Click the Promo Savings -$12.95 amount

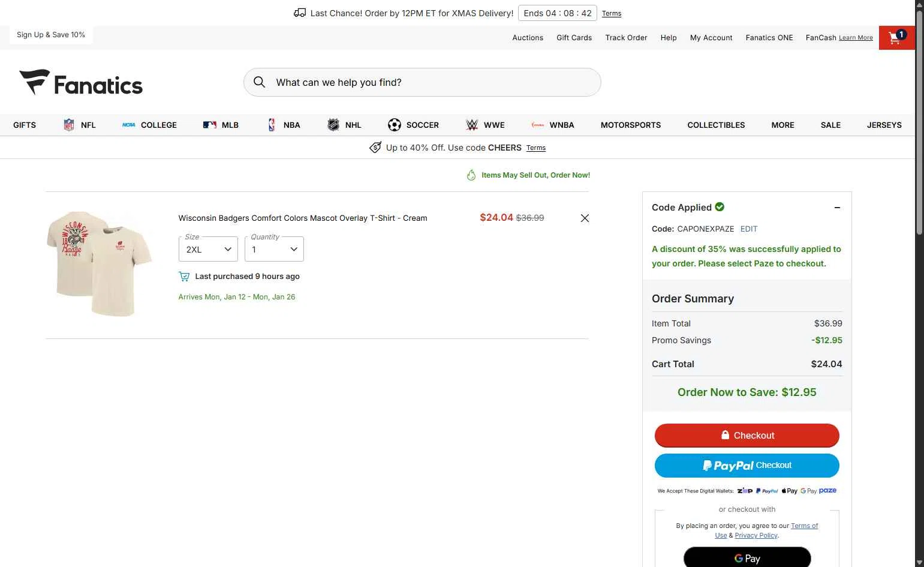(827, 340)
